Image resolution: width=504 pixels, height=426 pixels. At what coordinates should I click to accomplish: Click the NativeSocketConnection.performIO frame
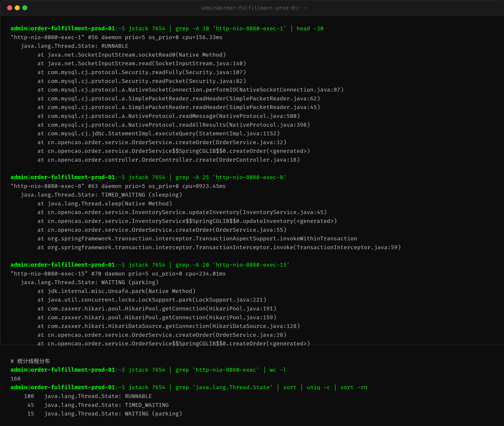[x=190, y=90]
